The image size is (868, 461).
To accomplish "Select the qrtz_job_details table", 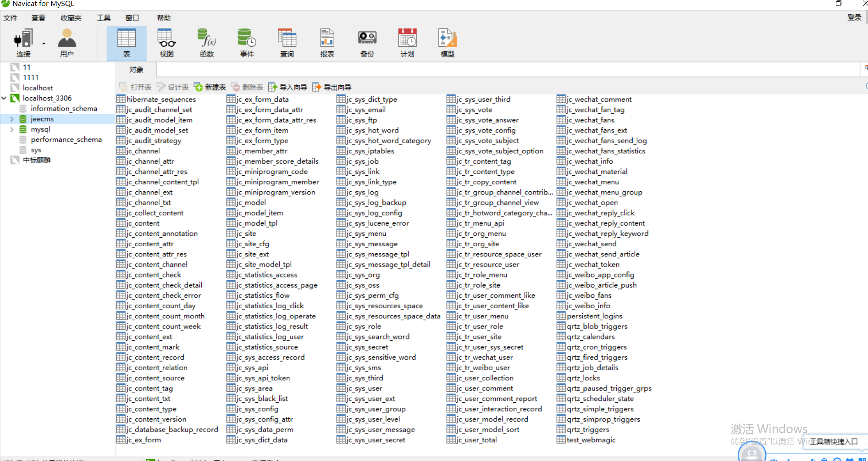I will click(592, 367).
